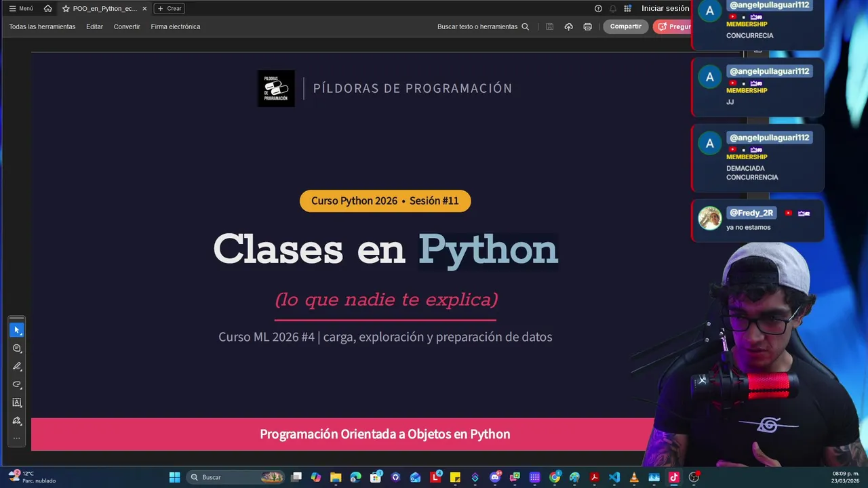The height and width of the screenshot is (488, 868).
Task: Click "Curso ML 2026 #4" line
Action: point(385,337)
